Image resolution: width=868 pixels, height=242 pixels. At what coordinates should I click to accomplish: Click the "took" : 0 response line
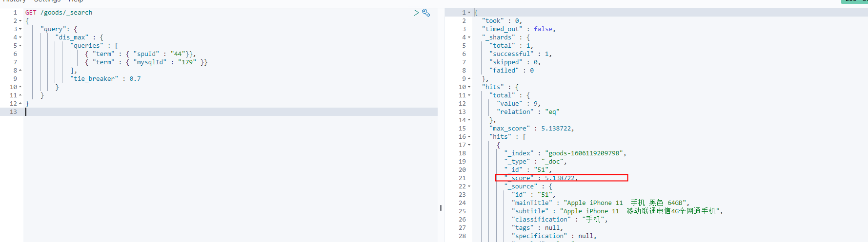pos(502,21)
